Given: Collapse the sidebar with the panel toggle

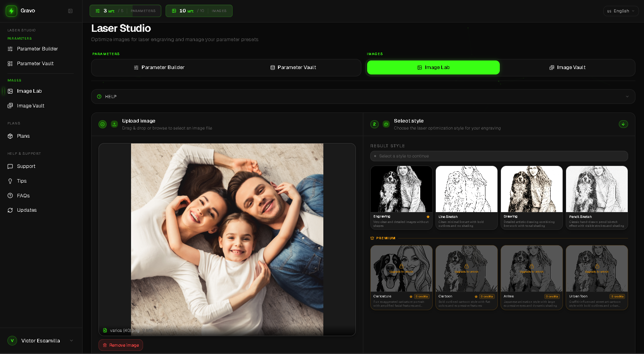Looking at the screenshot, I should point(70,11).
